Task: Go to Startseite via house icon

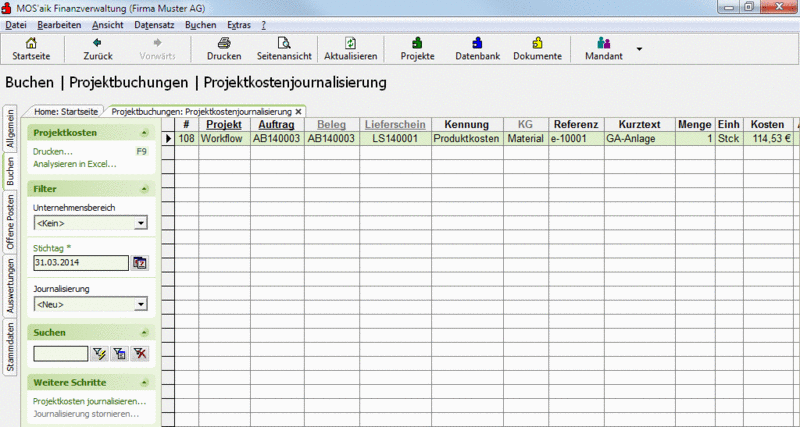Action: click(31, 43)
